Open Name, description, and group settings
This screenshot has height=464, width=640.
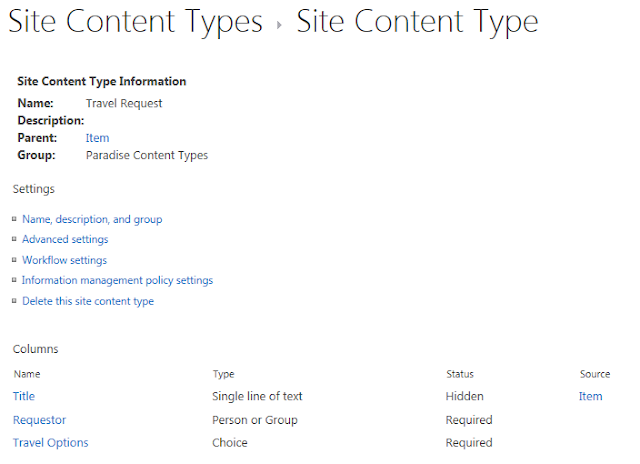92,219
